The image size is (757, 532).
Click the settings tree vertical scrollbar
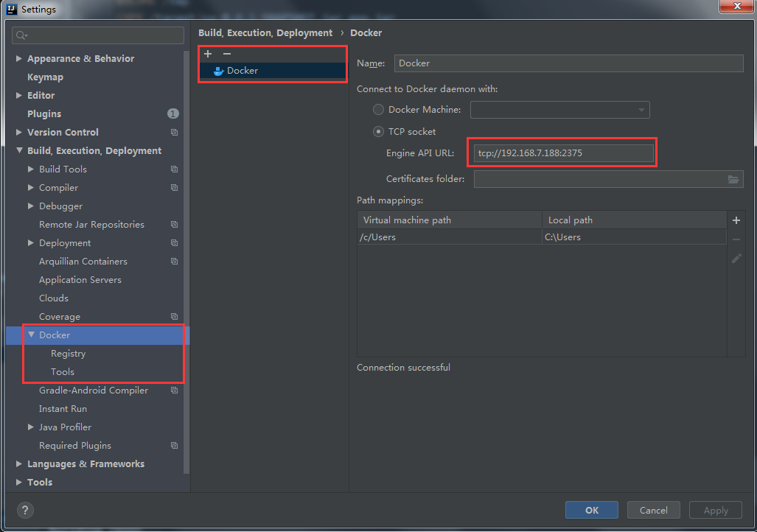186,261
